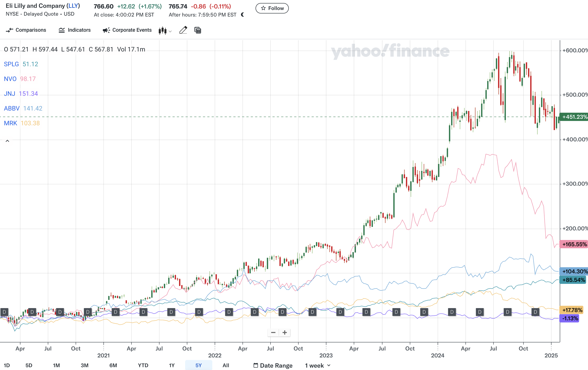
Task: Collapse the OHLC legend with the chevron
Action: 7,141
